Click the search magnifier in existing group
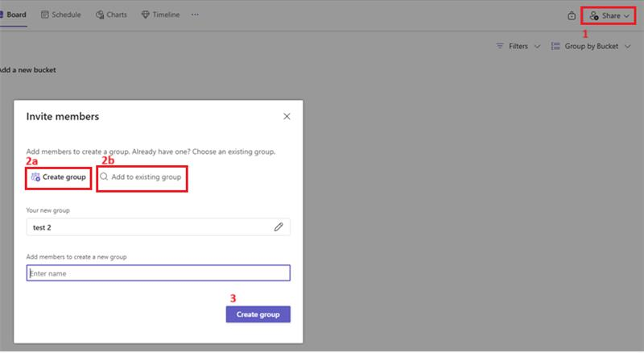Image resolution: width=644 pixels, height=353 pixels. point(104,177)
